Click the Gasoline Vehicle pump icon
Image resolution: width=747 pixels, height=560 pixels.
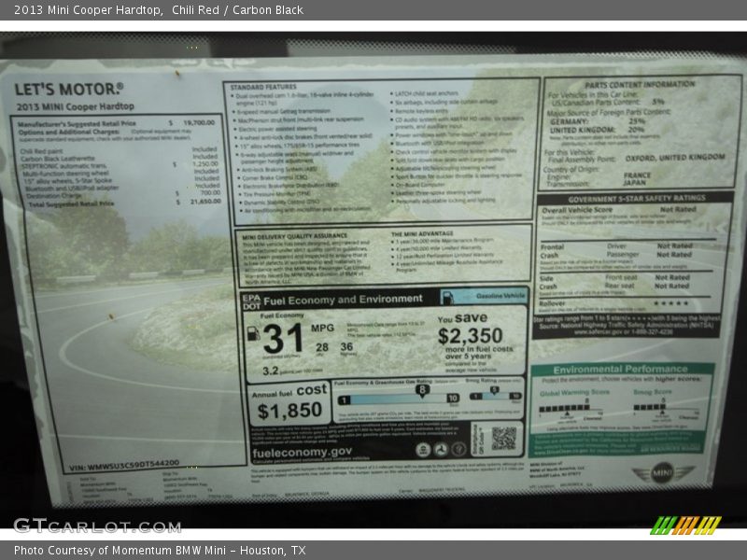pyautogui.click(x=449, y=298)
